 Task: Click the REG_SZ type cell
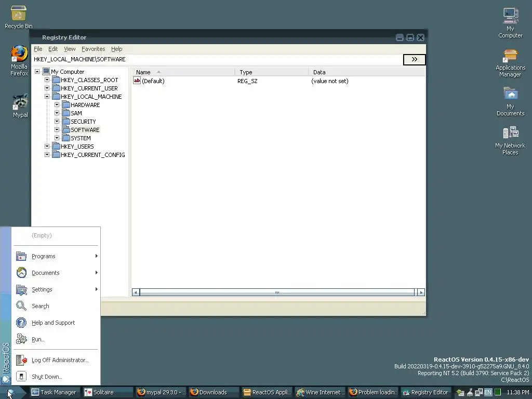point(247,81)
